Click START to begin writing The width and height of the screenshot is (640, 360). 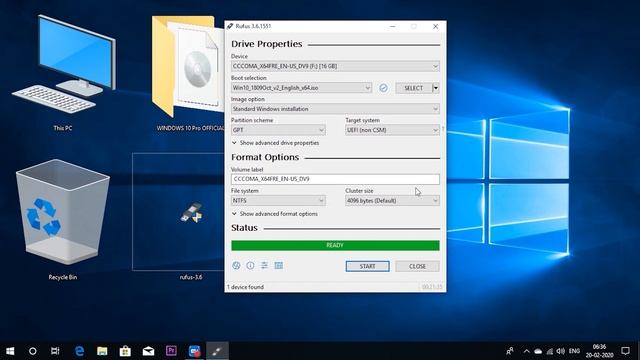[x=367, y=266]
